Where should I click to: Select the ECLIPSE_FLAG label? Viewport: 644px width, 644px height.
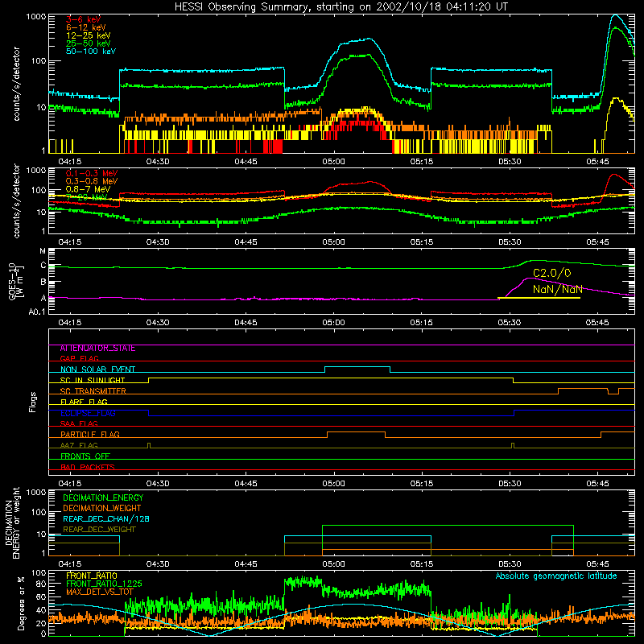click(88, 413)
